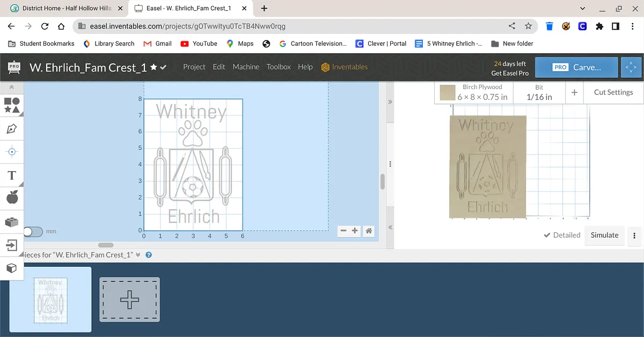This screenshot has width=644, height=337.
Task: Toggle inch/mm unit switch
Action: (x=32, y=231)
